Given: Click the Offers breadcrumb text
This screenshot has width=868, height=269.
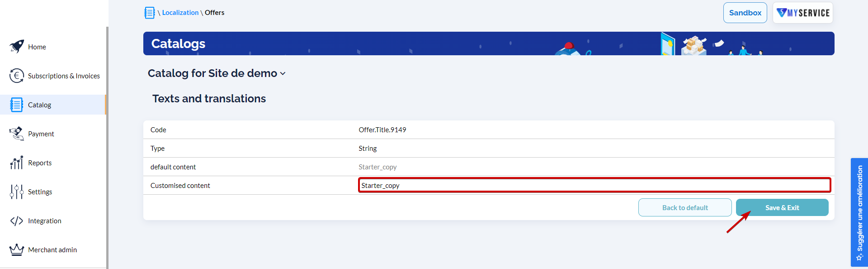Looking at the screenshot, I should coord(214,13).
